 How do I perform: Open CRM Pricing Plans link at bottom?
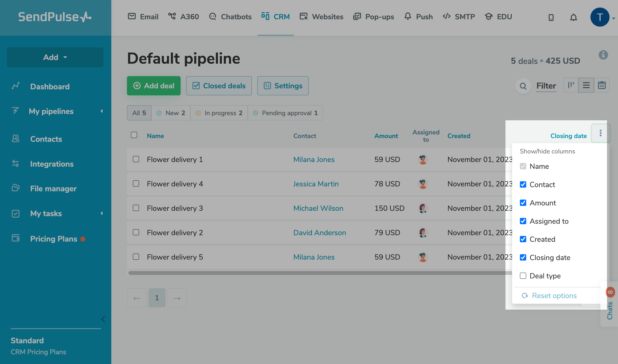[x=38, y=352]
